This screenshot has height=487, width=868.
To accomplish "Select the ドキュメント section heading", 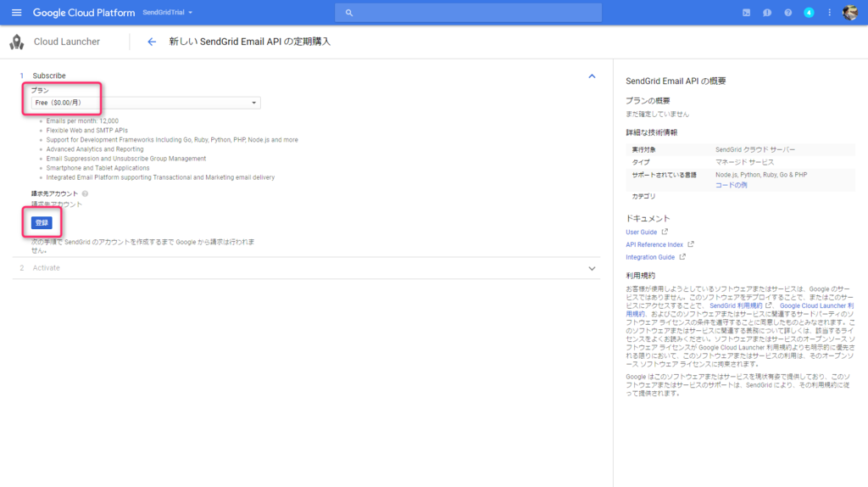I will (648, 218).
